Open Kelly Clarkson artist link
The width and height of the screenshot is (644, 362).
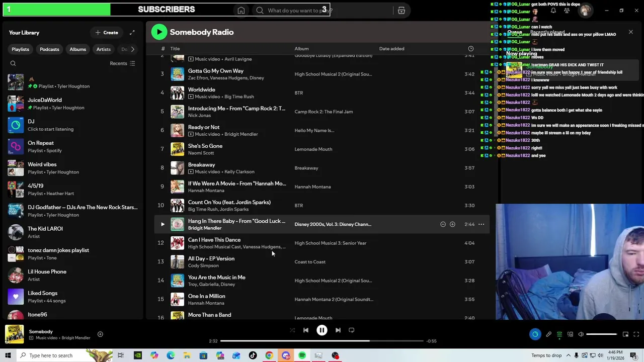point(239,171)
